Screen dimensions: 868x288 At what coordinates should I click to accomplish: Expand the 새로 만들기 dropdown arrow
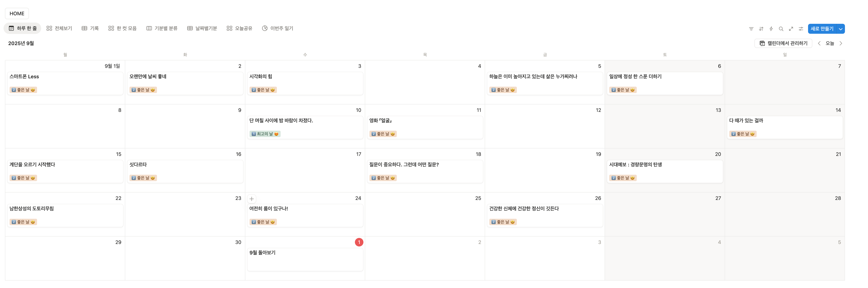point(841,29)
